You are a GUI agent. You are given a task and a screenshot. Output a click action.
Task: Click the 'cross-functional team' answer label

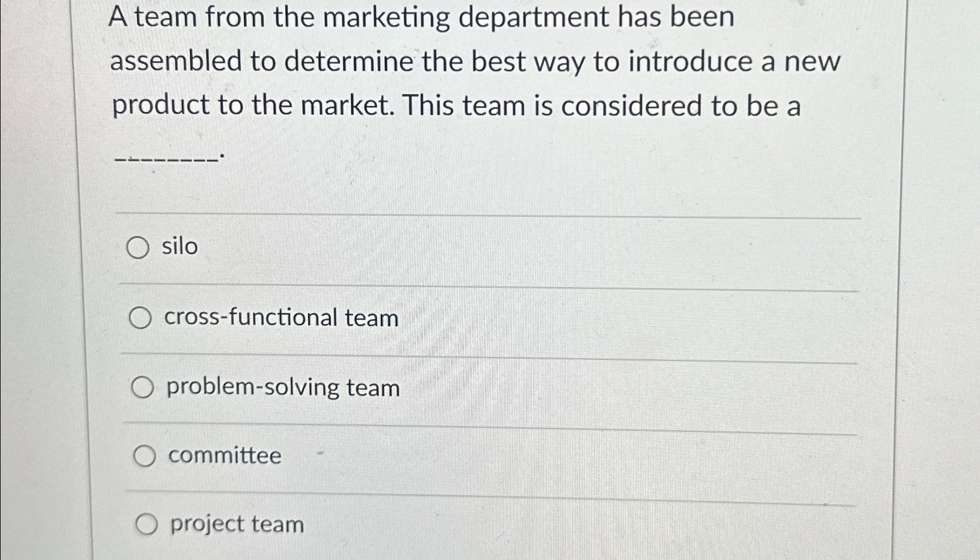(280, 318)
